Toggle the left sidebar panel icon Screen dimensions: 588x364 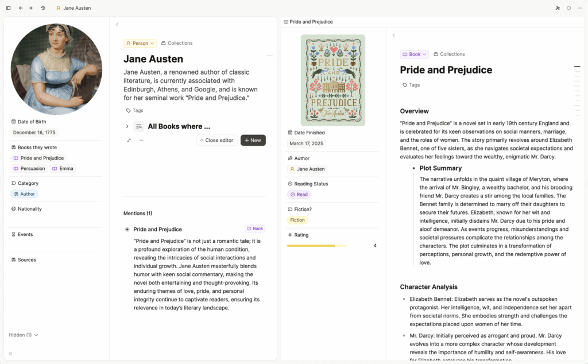[x=8, y=8]
